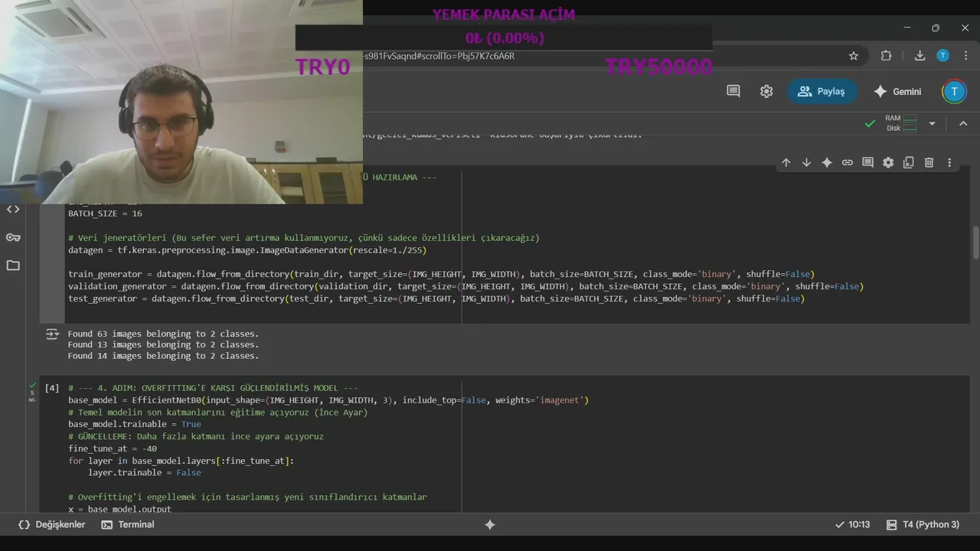The image size is (980, 551).
Task: Toggle the output view icon beside Found images
Action: [x=52, y=334]
